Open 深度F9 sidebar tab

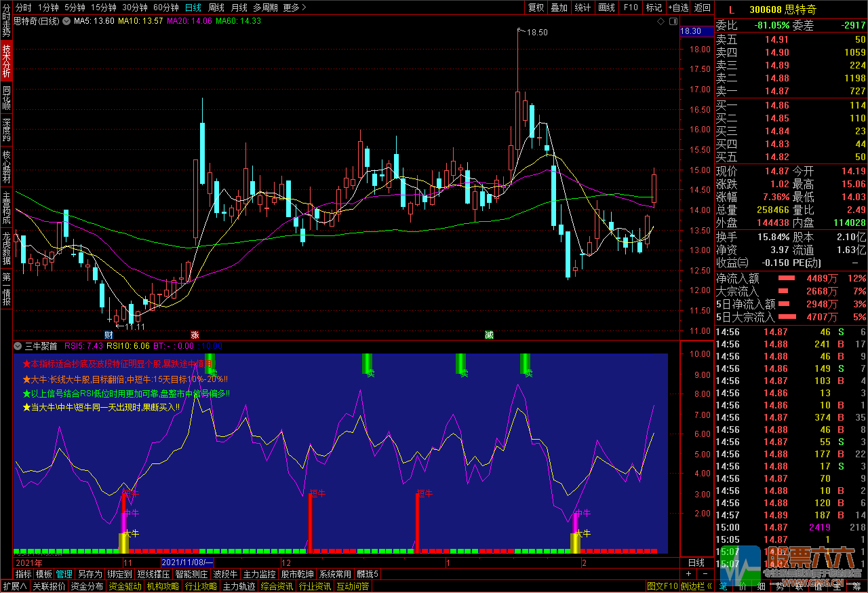(6, 130)
